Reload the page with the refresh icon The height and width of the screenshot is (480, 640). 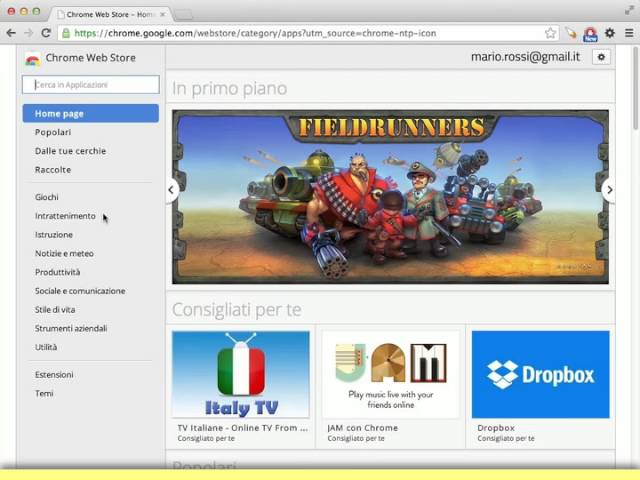(46, 33)
